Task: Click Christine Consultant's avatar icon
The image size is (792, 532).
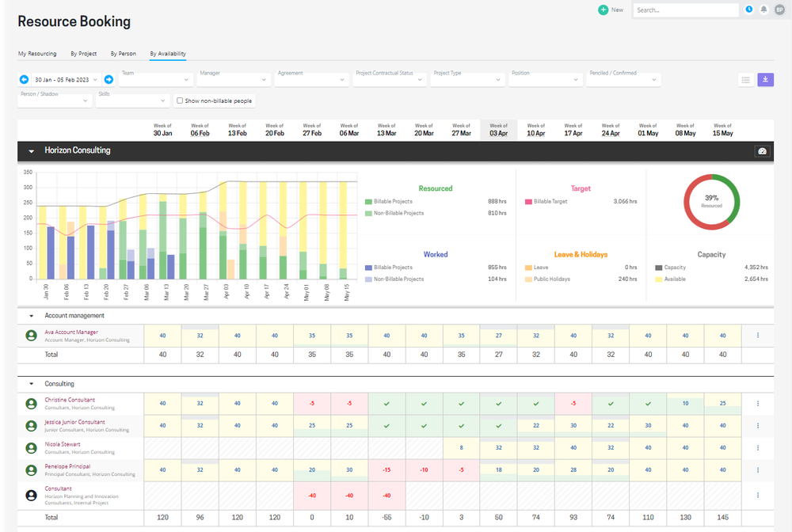Action: tap(29, 403)
